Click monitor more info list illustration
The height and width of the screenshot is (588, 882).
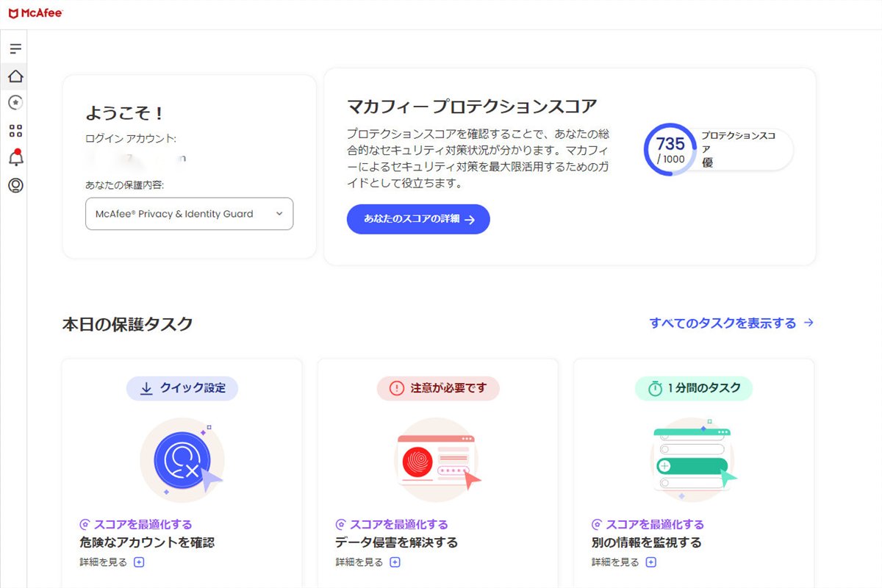[x=693, y=460]
